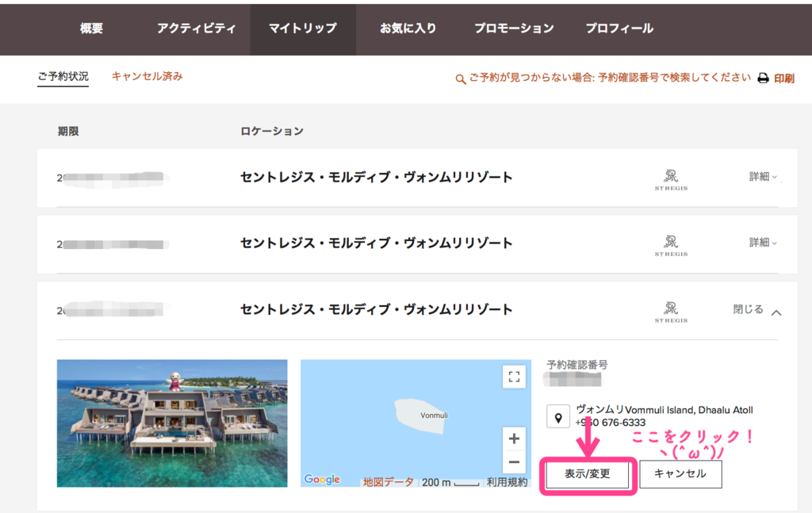Select the マイトリップ tab
Viewport: 812px width, 513px height.
pos(303,29)
